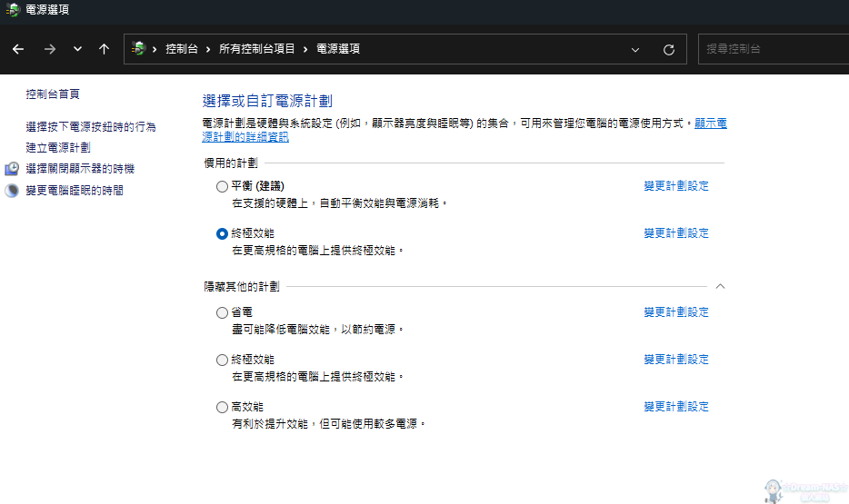The height and width of the screenshot is (504, 849).
Task: Go to 控制台 in the breadcrumb path
Action: pos(182,49)
